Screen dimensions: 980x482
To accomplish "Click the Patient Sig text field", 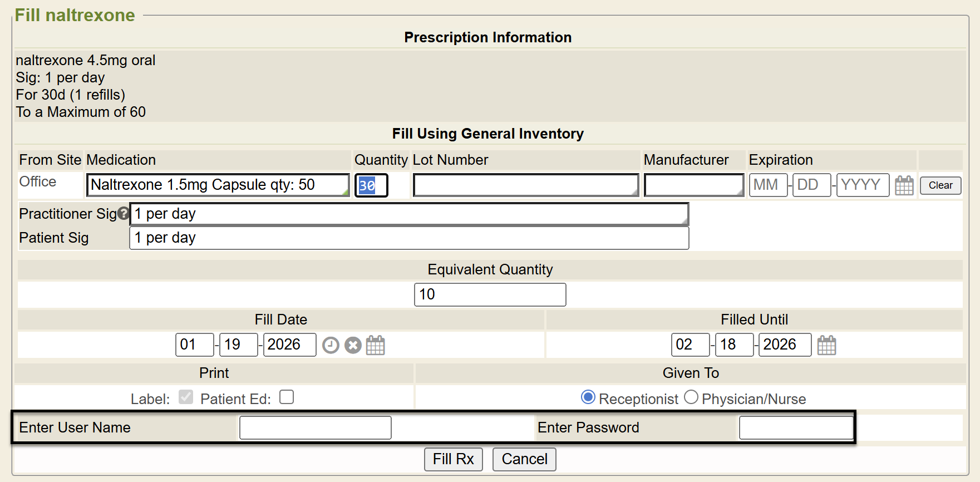I will [x=409, y=238].
